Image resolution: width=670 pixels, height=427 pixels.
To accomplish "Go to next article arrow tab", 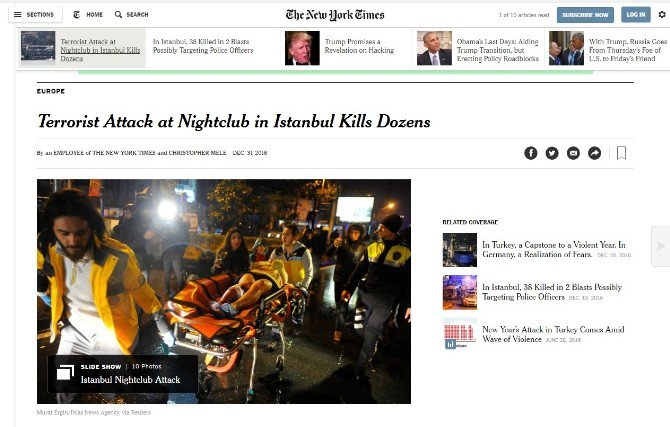I will [x=661, y=246].
